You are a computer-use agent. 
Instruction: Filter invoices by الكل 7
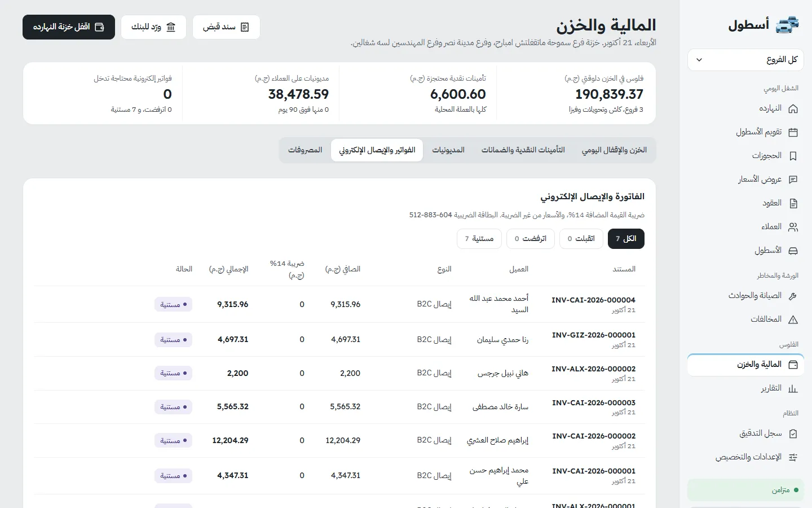coord(626,239)
